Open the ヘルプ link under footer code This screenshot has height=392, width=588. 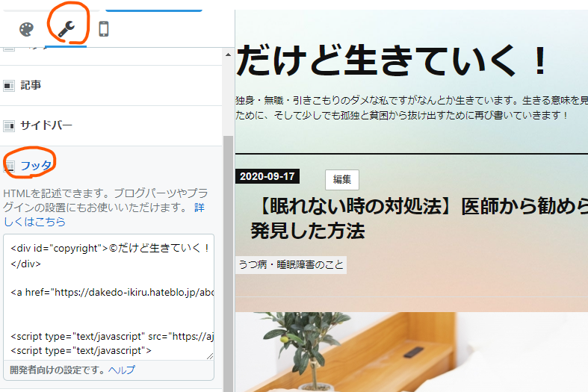tap(122, 370)
